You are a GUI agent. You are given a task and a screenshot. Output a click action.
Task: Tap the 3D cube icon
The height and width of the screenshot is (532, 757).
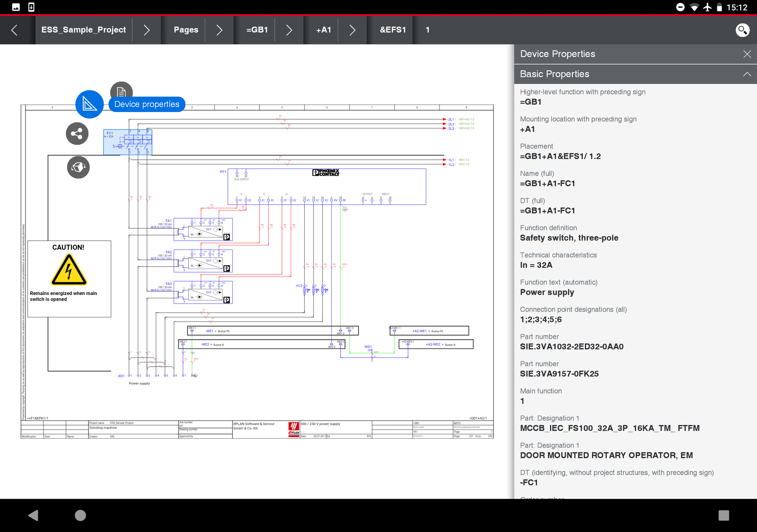pos(78,167)
